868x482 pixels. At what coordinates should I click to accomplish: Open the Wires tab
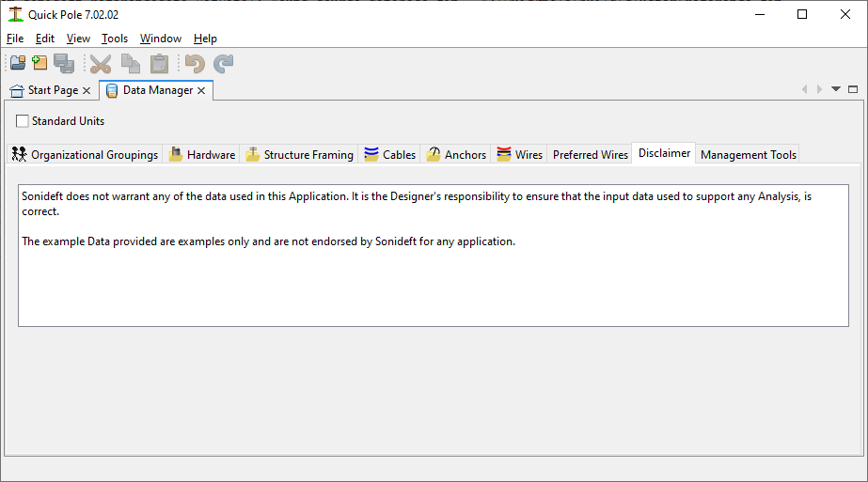coord(519,154)
